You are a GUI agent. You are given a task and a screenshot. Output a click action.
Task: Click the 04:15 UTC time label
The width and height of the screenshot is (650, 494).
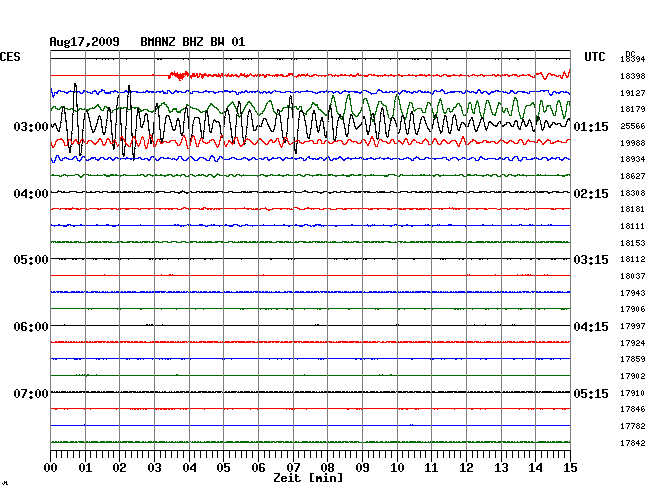[591, 327]
